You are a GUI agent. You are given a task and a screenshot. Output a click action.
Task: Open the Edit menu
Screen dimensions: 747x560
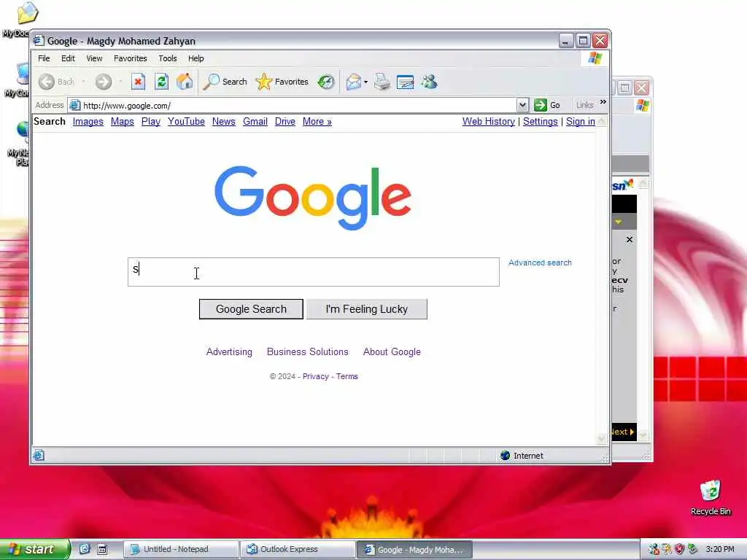pyautogui.click(x=68, y=58)
